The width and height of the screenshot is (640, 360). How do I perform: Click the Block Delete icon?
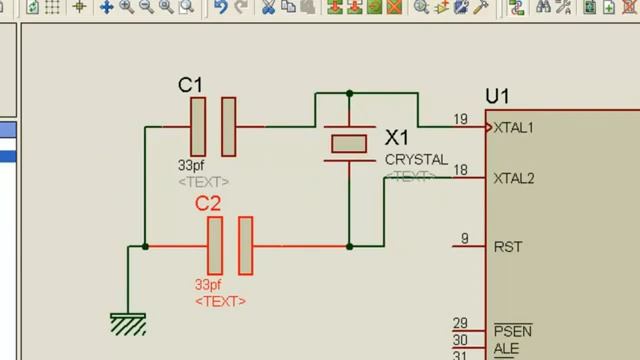pos(394,7)
